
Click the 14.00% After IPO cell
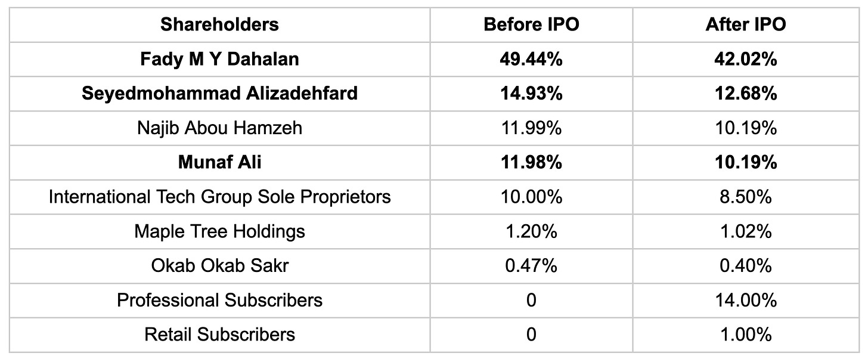(x=746, y=299)
